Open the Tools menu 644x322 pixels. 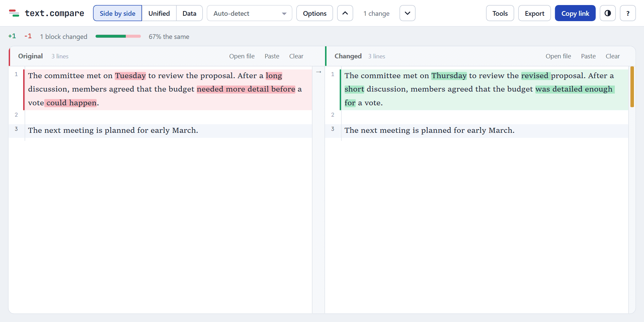point(500,13)
